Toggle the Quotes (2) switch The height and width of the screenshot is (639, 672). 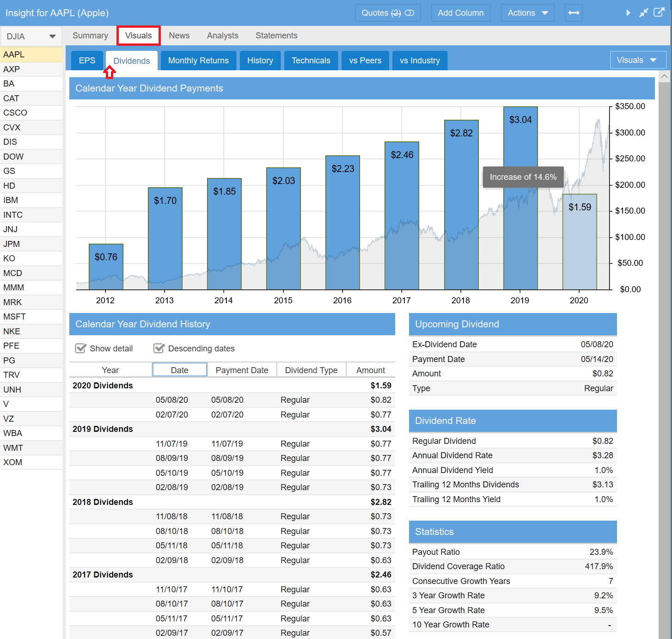(x=409, y=13)
